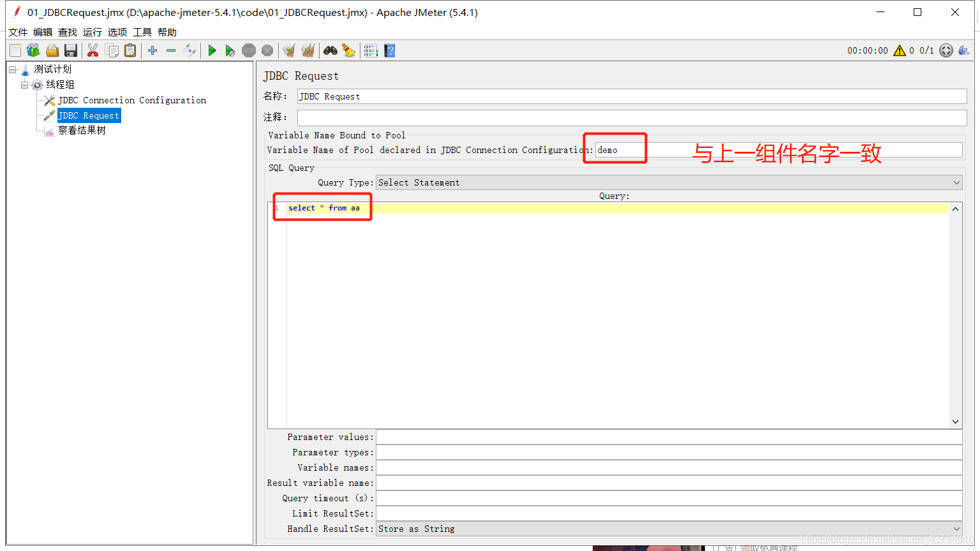Select 察看结果树 tree node
The image size is (980, 551).
click(x=82, y=131)
